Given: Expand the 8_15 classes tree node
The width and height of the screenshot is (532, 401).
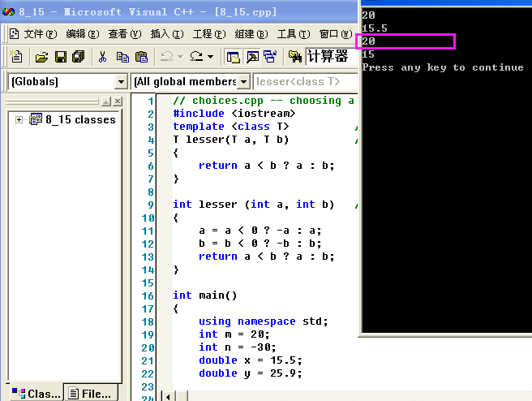Looking at the screenshot, I should (19, 119).
